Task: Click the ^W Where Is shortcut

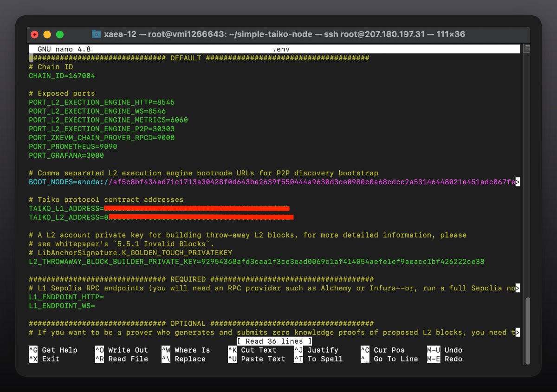Action: (186, 350)
